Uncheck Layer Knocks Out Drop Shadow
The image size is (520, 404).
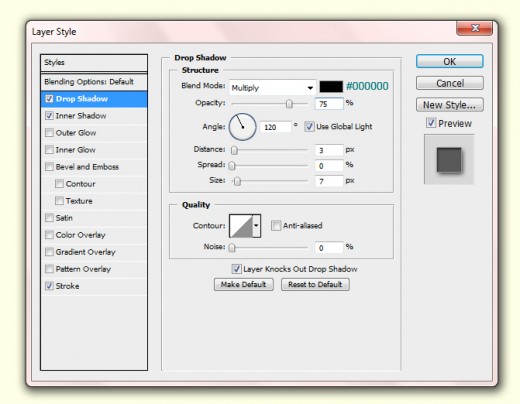click(x=237, y=269)
